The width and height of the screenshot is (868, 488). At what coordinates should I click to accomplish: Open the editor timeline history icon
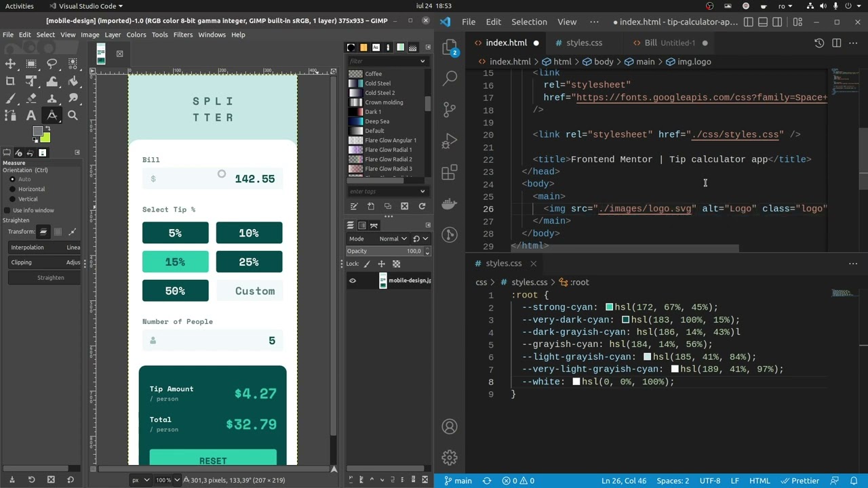(819, 43)
